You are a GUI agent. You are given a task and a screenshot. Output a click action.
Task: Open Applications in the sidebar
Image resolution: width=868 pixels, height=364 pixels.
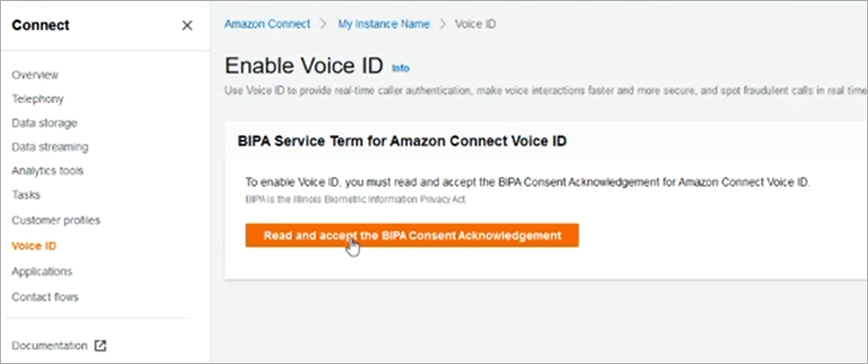point(41,272)
